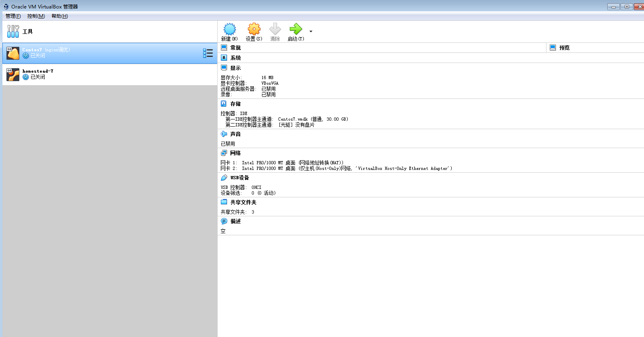This screenshot has height=337, width=644.
Task: Click the OHCI USB controller value
Action: click(256, 187)
